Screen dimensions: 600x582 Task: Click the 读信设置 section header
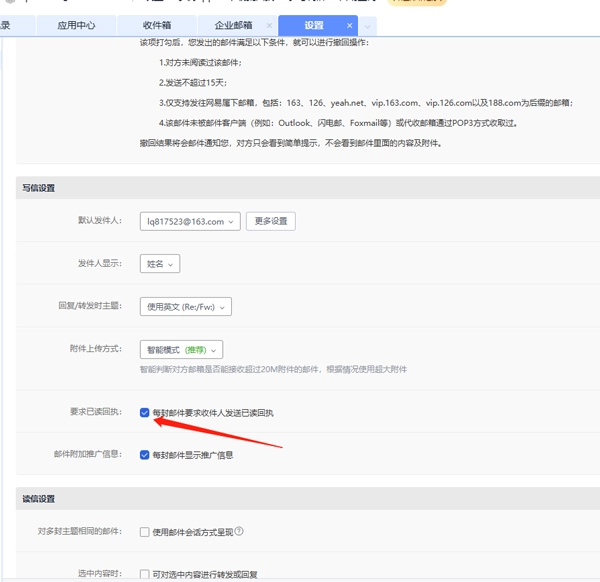(38, 498)
